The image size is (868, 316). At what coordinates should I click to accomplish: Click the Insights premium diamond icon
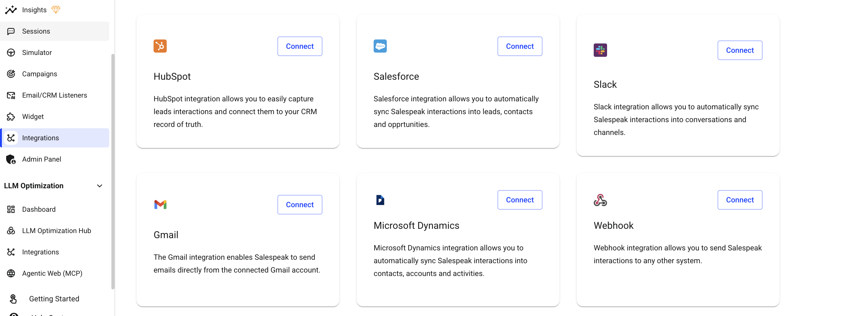tap(56, 9)
